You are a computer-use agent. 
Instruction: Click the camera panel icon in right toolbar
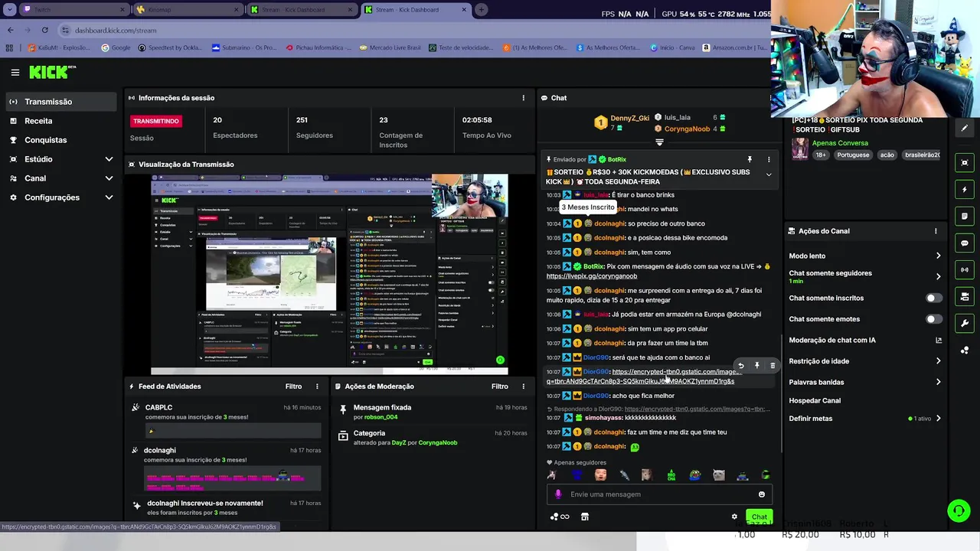coord(965,296)
